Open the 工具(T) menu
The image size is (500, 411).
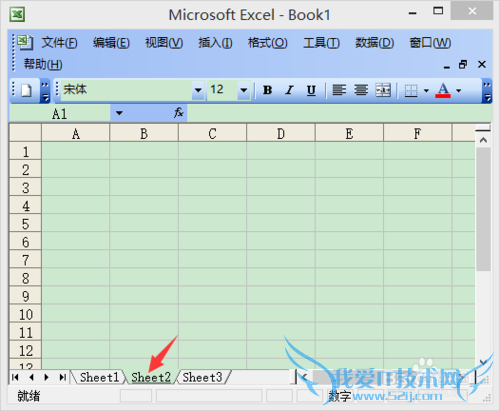coord(321,43)
